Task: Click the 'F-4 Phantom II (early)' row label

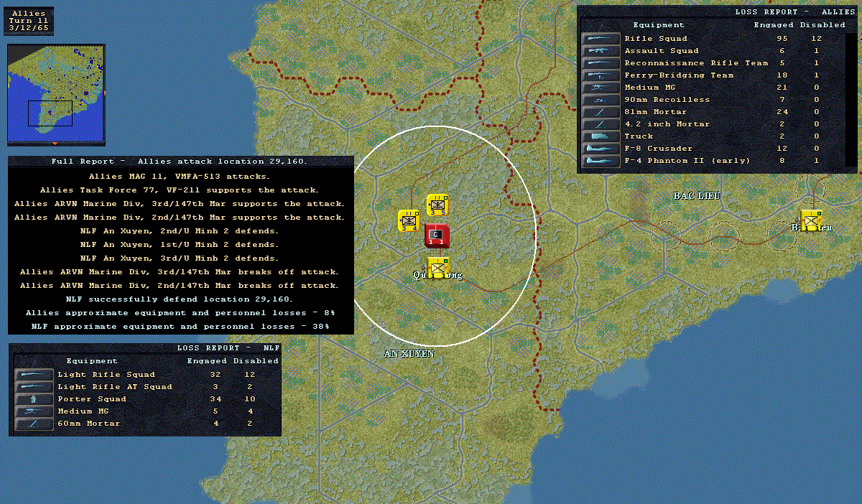Action: pyautogui.click(x=687, y=161)
